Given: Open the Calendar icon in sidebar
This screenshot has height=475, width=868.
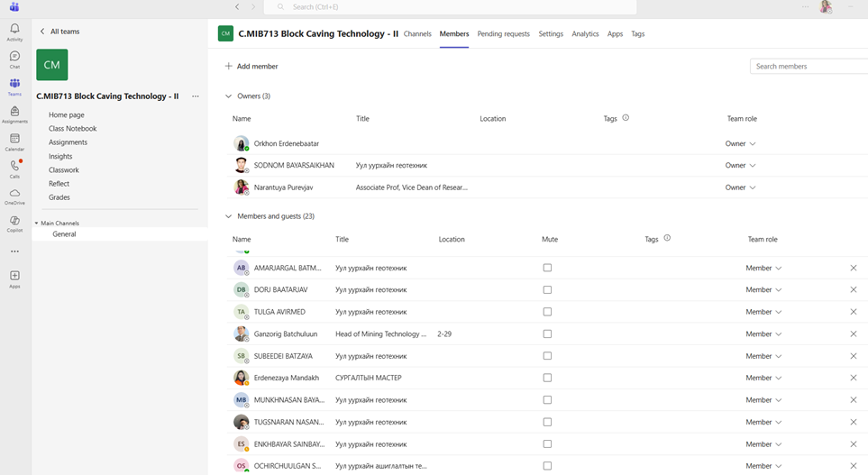Looking at the screenshot, I should pyautogui.click(x=14, y=141).
